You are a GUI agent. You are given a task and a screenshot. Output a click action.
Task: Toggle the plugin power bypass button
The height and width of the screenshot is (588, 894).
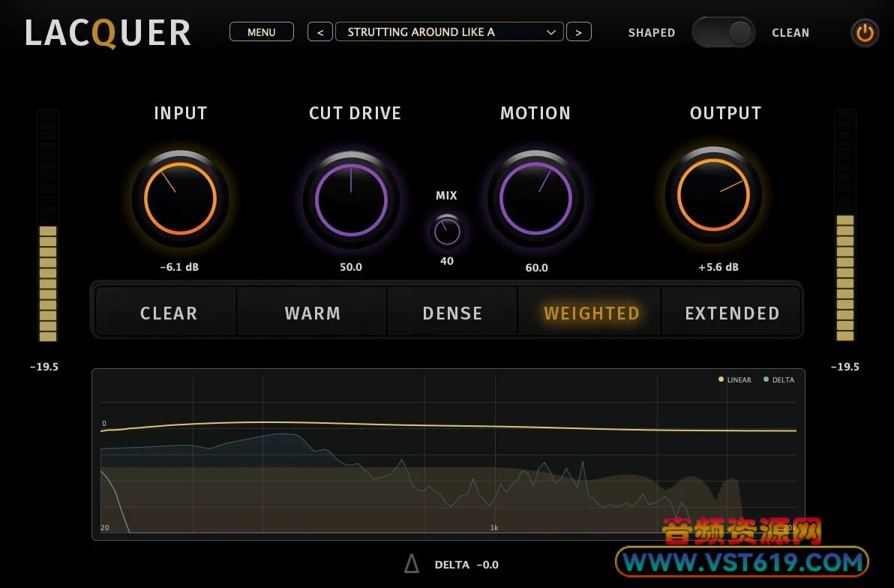pyautogui.click(x=865, y=33)
